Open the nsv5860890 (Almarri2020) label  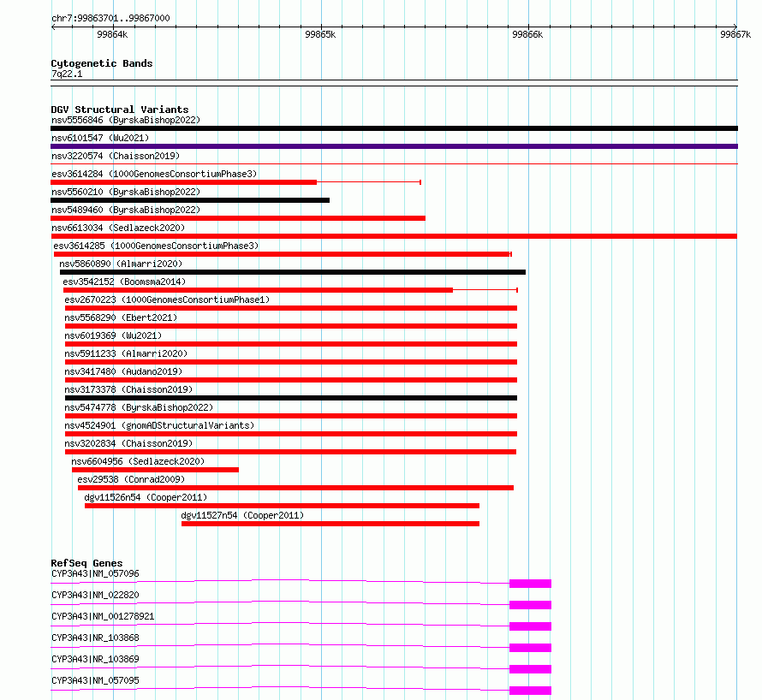(x=121, y=264)
